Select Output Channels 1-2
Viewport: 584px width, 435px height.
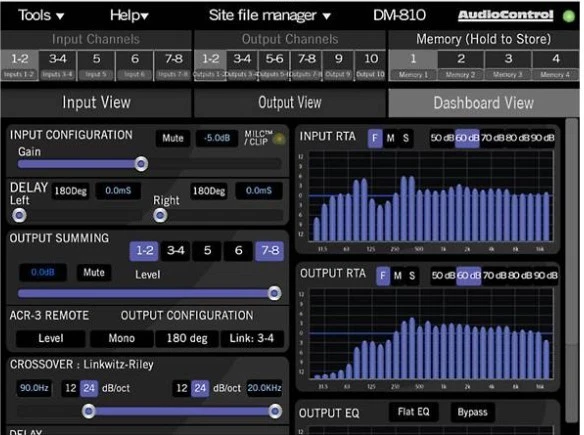(x=210, y=65)
